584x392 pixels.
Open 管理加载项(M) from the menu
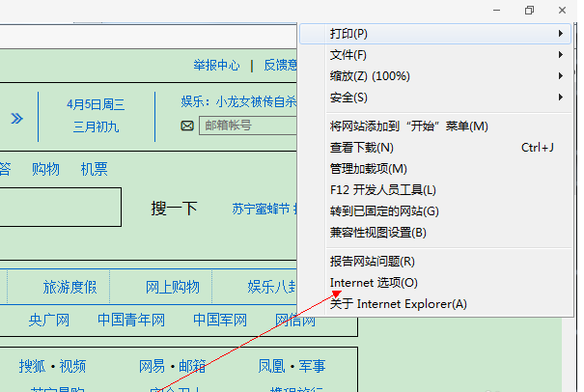435,169
